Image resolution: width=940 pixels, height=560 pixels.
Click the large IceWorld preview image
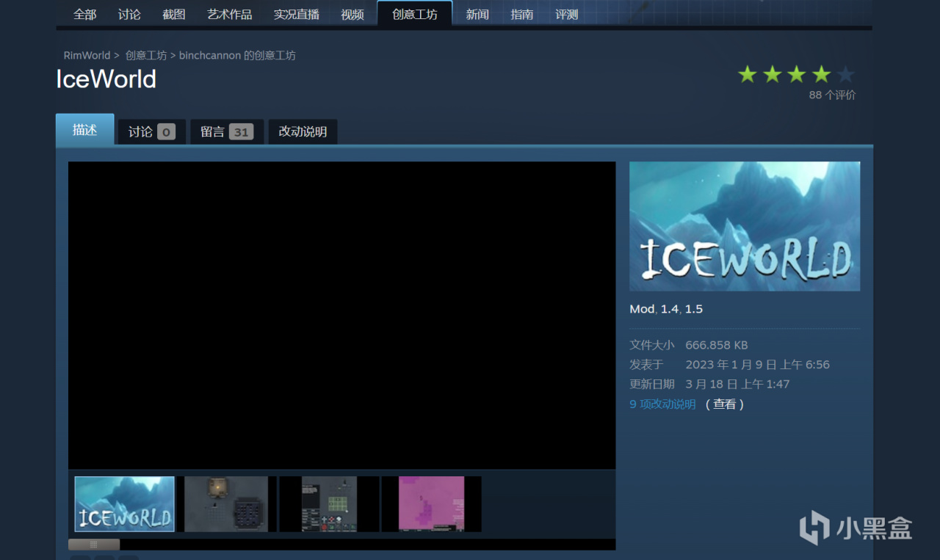click(745, 226)
